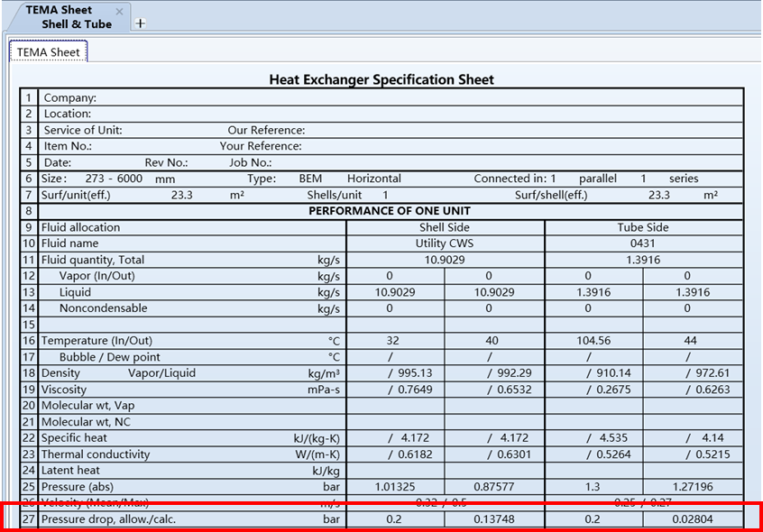763x532 pixels.
Task: Select shell inlet pressure 1.01325
Action: click(x=395, y=487)
